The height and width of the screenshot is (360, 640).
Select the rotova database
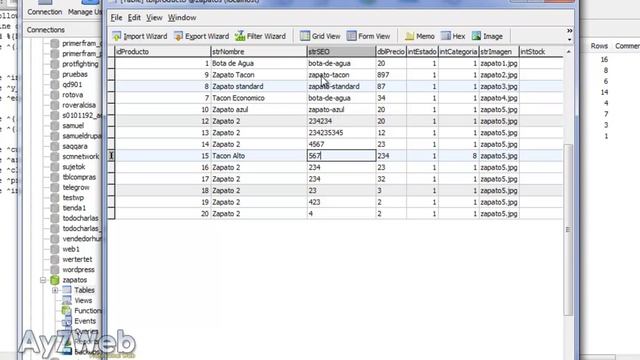tap(73, 95)
